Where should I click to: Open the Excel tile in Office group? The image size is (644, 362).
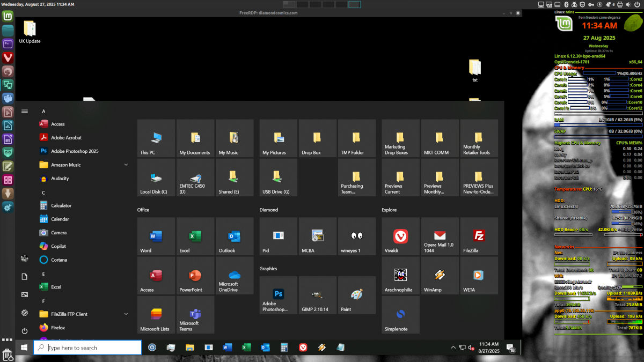click(195, 236)
